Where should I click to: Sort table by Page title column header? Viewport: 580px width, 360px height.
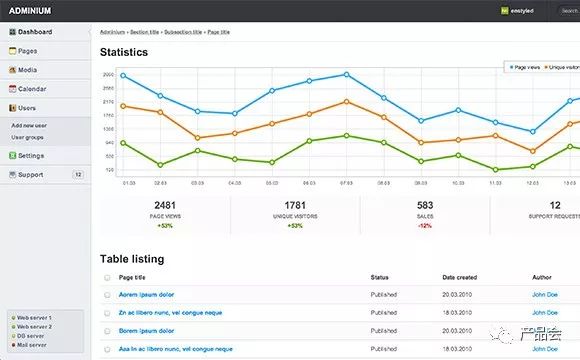coord(132,277)
